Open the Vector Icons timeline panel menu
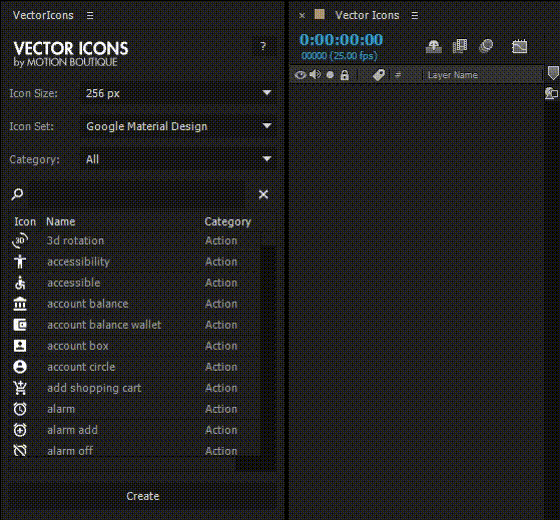Screen dimensions: 560x520 [414, 15]
